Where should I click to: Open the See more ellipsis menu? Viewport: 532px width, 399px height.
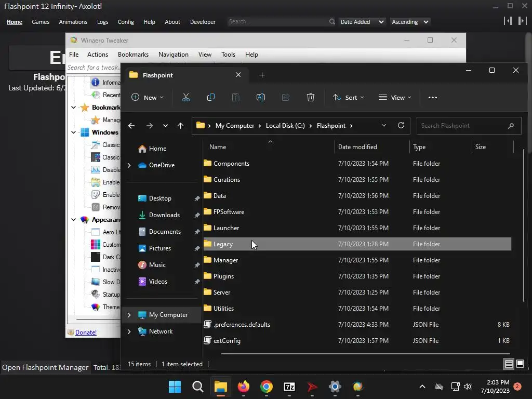[x=433, y=97]
